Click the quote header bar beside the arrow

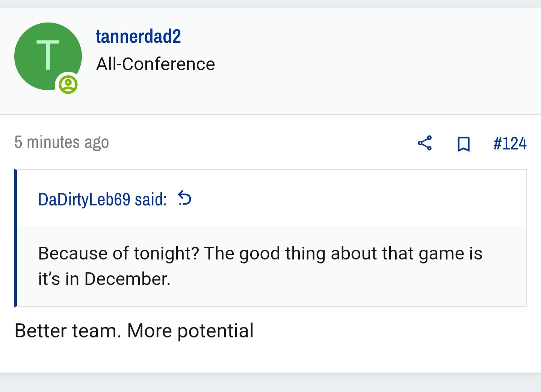coord(357,198)
